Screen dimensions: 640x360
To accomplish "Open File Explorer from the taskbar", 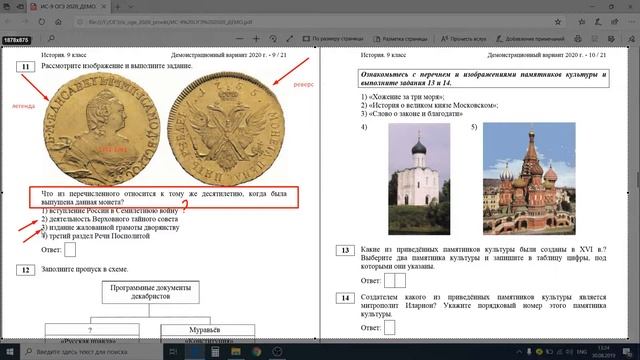I will click(x=236, y=351).
